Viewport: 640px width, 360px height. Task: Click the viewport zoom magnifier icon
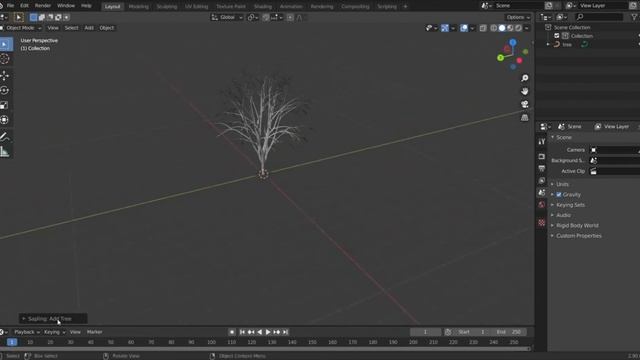[x=524, y=78]
